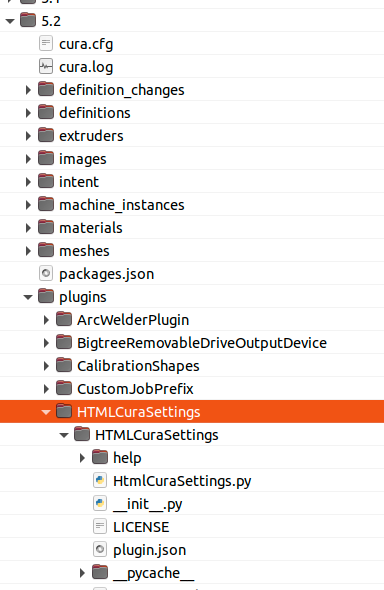Screen dimensions: 384x590
Task: Click the HtmlCuraSettings.py Python file icon
Action: 100,481
